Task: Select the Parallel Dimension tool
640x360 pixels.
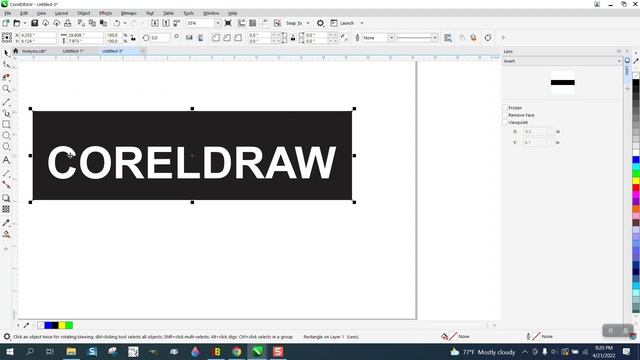Action: click(6, 174)
